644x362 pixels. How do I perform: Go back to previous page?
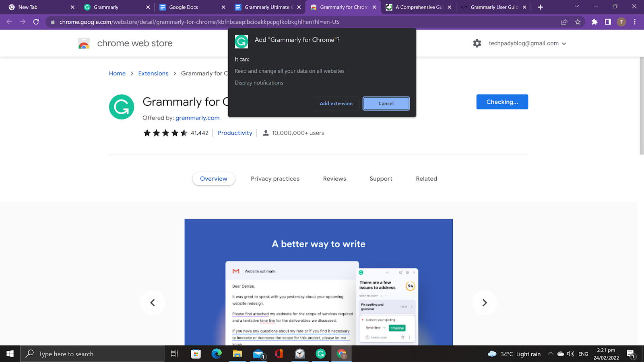coord(9,22)
